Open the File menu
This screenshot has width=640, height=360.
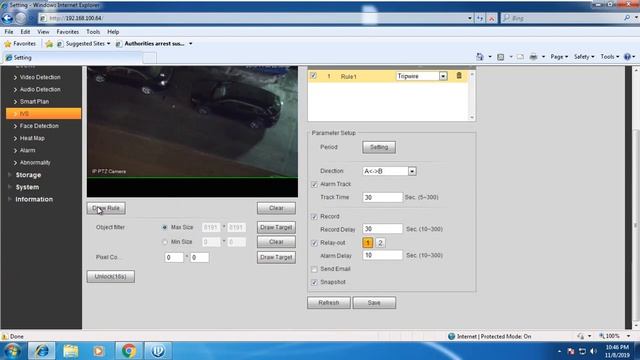9,31
